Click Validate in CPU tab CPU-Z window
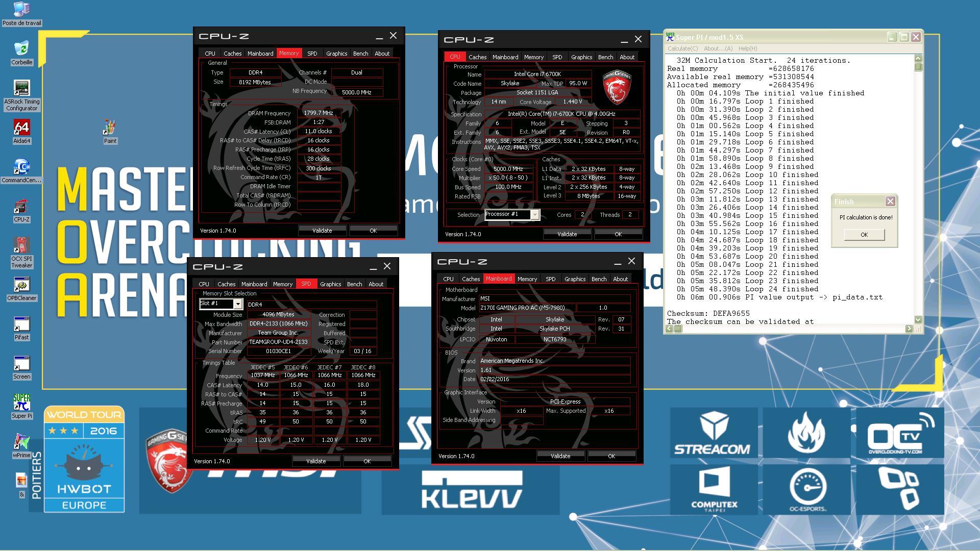Viewport: 980px width, 551px height. (x=567, y=234)
